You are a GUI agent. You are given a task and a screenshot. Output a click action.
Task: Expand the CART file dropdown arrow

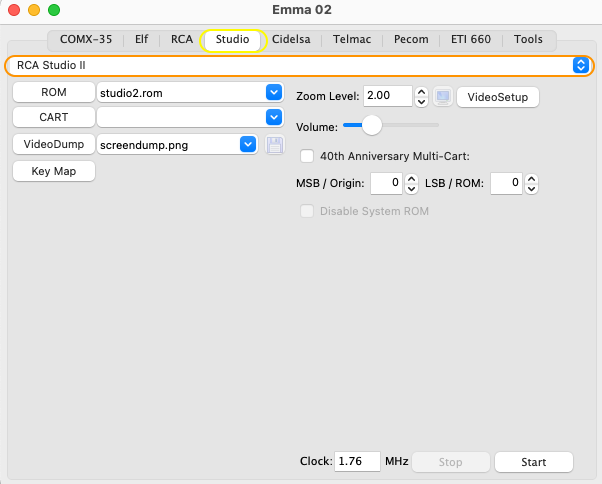click(x=274, y=117)
